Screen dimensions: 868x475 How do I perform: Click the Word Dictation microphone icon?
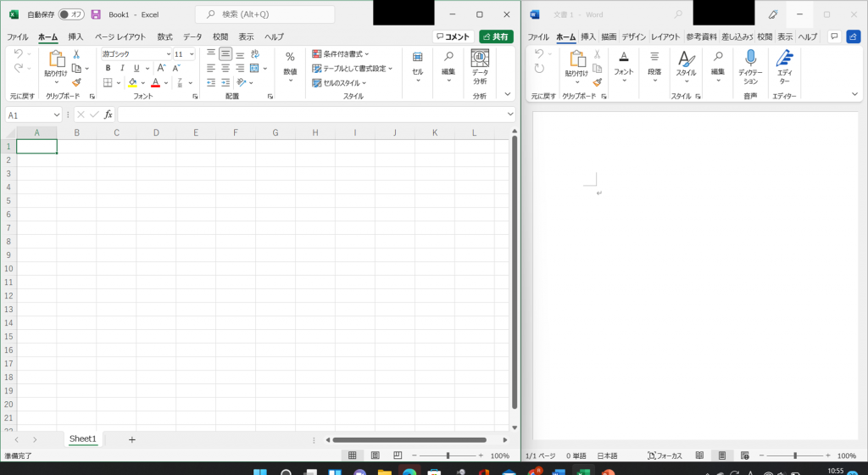pyautogui.click(x=750, y=57)
